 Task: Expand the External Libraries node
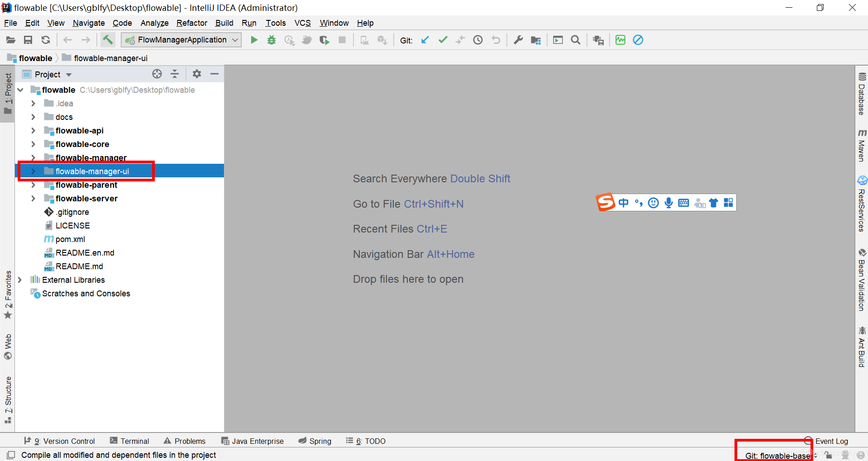(20, 280)
